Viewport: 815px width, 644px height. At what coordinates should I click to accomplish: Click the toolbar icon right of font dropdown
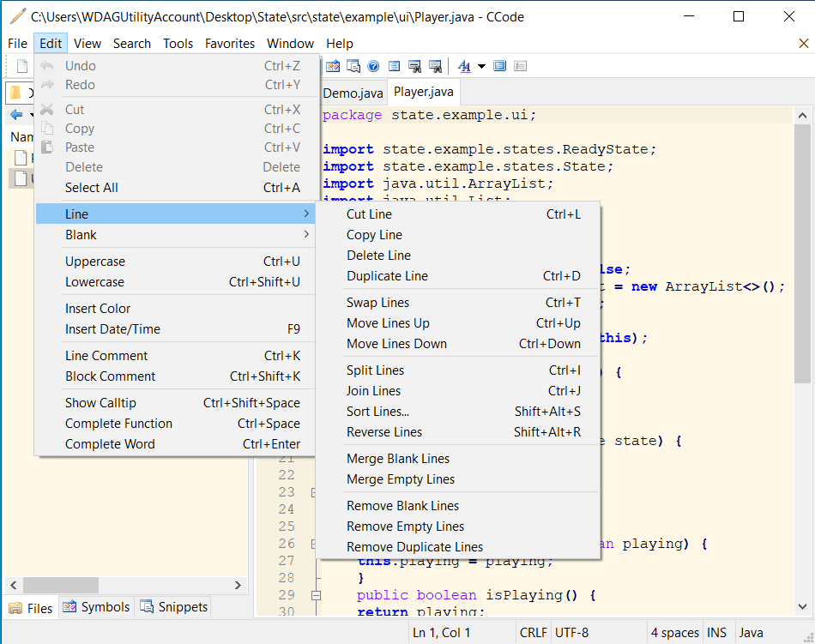coord(500,66)
